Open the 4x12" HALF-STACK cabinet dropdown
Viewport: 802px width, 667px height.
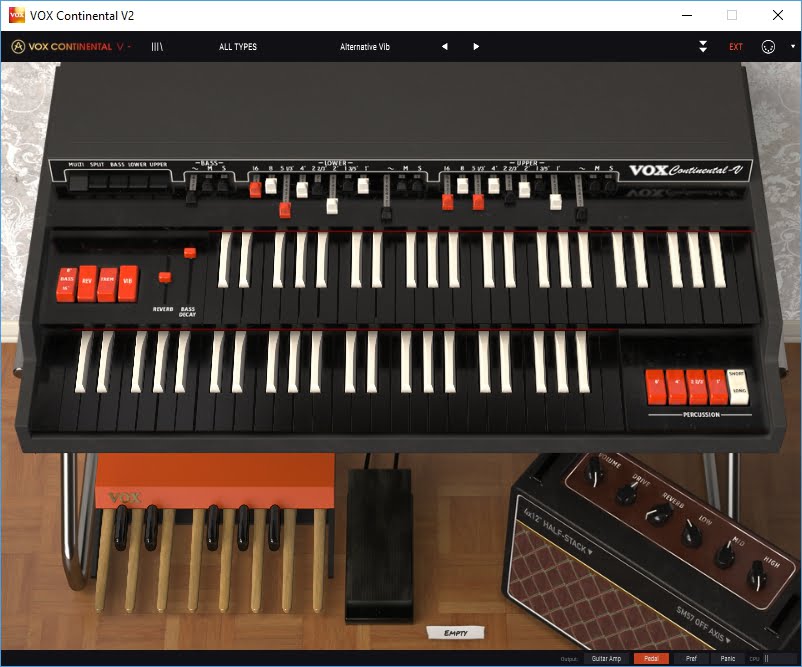tap(558, 532)
